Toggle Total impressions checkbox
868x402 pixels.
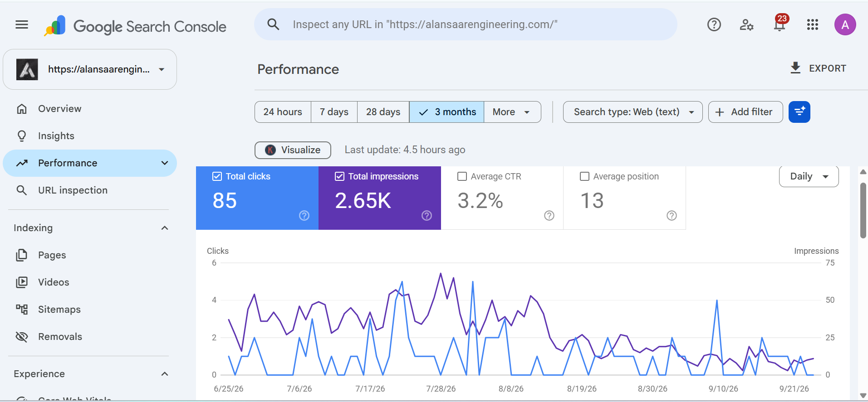(339, 176)
